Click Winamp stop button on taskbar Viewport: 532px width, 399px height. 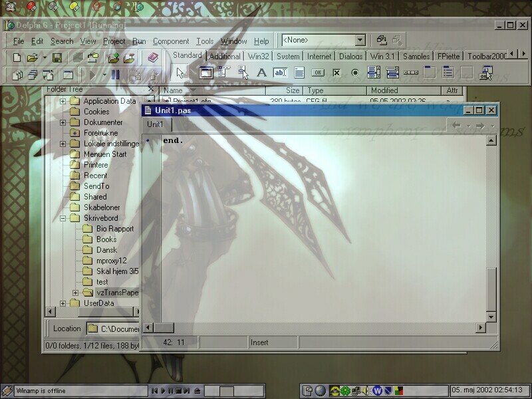[178, 391]
